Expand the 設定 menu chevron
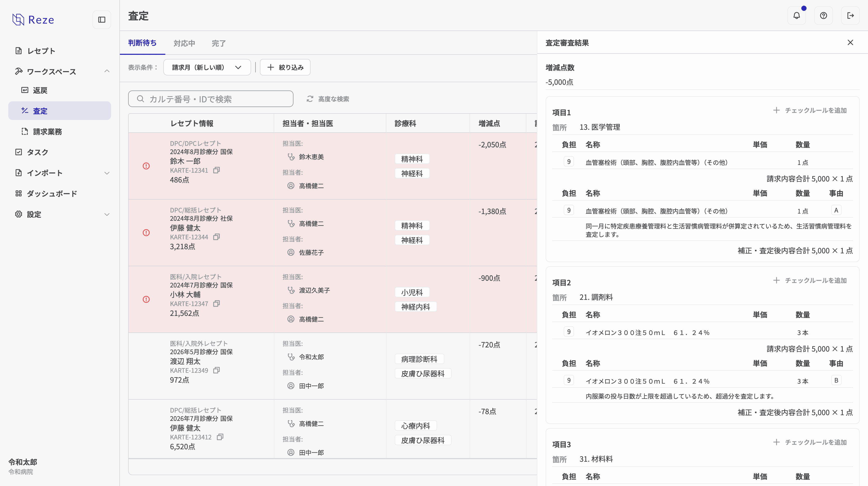Screen dimensions: 868x486 [x=107, y=215]
